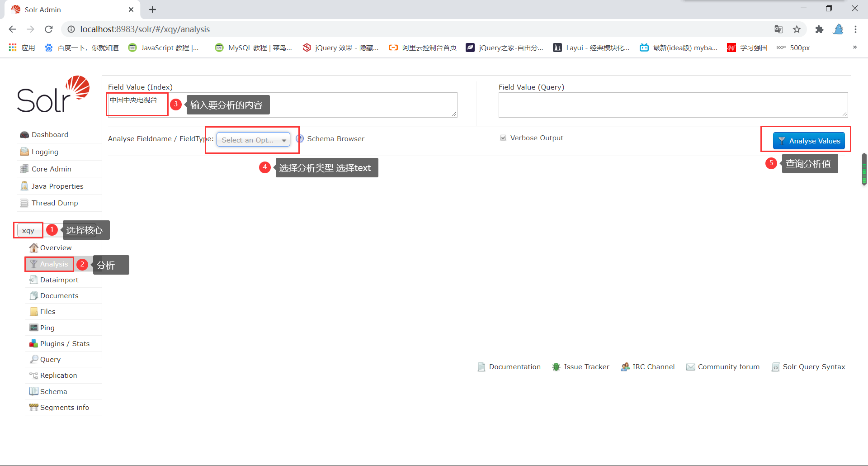
Task: Click the Analyse Values button
Action: click(x=809, y=141)
